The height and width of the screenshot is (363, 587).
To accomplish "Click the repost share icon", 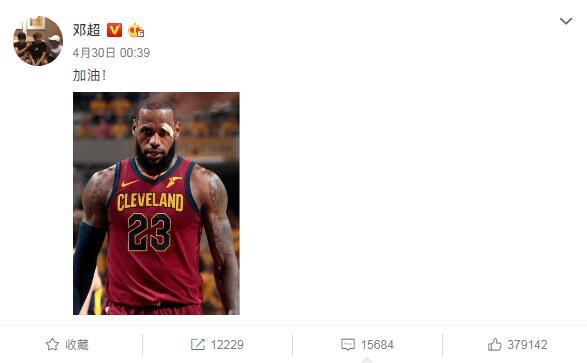I will pyautogui.click(x=198, y=344).
